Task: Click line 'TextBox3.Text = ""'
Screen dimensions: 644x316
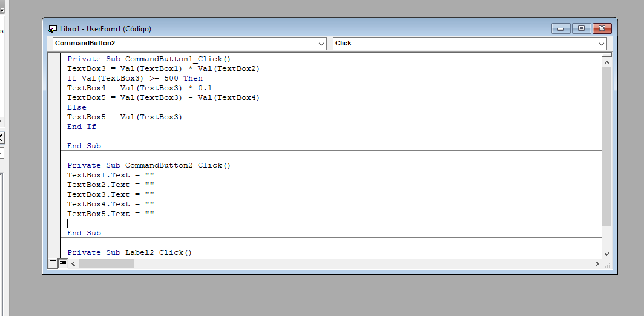Action: [111, 194]
